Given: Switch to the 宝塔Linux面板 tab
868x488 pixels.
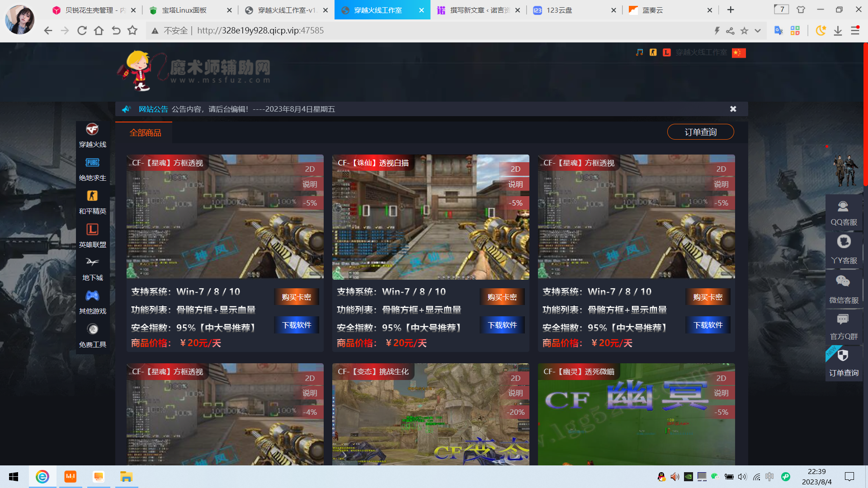Looking at the screenshot, I should [x=190, y=10].
